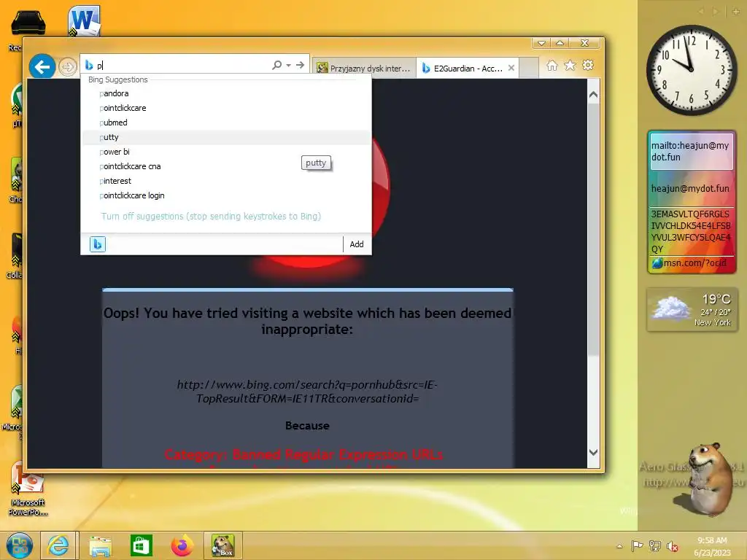Open the Tools gear menu
The width and height of the screenshot is (747, 560).
589,65
